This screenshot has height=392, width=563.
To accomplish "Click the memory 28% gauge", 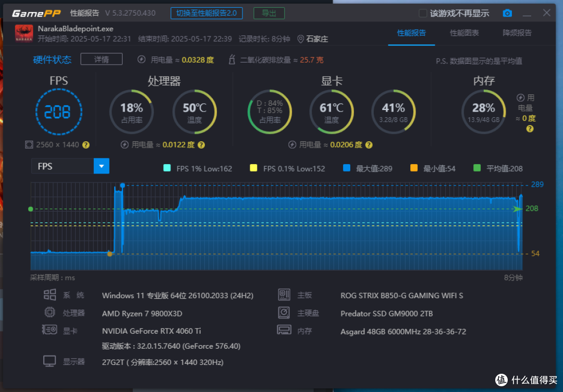I will click(484, 112).
